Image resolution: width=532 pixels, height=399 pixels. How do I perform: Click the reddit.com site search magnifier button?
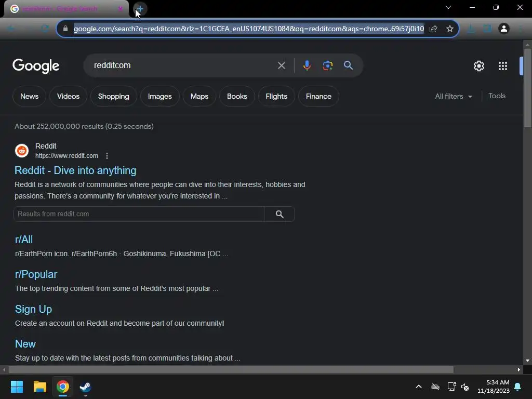pos(280,214)
